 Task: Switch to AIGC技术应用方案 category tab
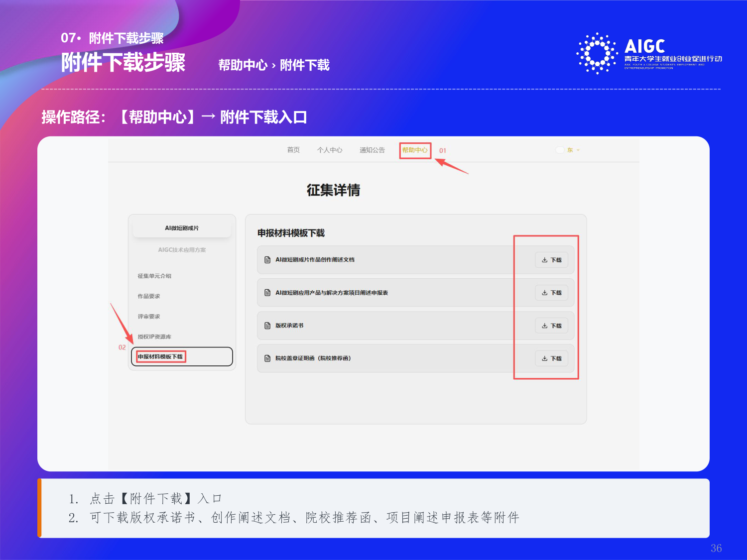click(x=182, y=250)
